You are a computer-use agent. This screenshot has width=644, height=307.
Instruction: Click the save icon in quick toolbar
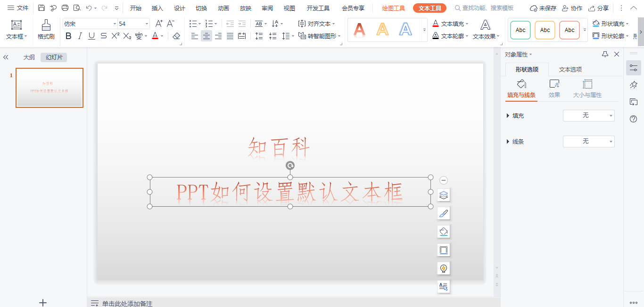click(41, 8)
